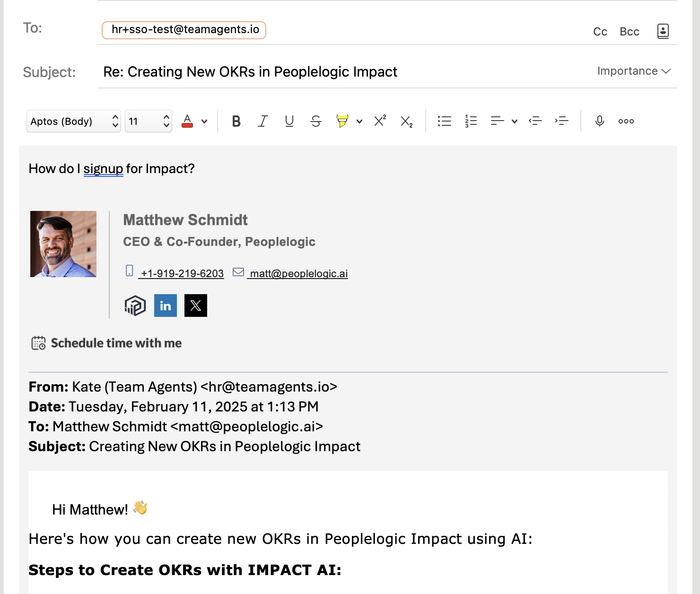Click the misspelled word signup

[103, 169]
